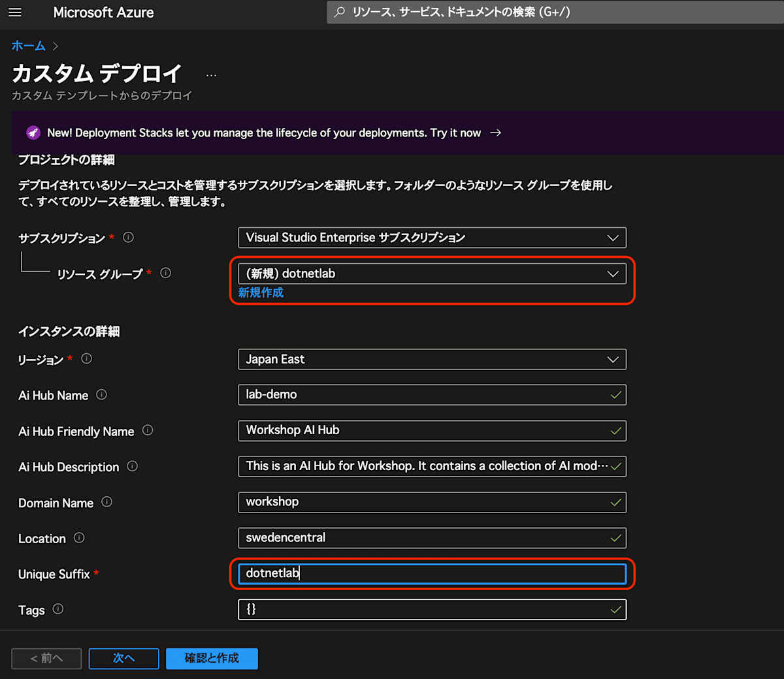Click the プロジェクトの詳細 heading

pyautogui.click(x=67, y=160)
